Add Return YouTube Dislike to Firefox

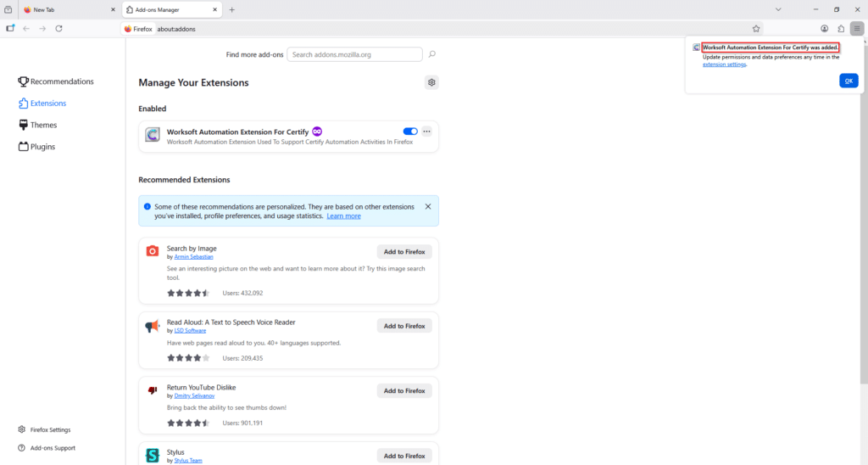click(404, 390)
